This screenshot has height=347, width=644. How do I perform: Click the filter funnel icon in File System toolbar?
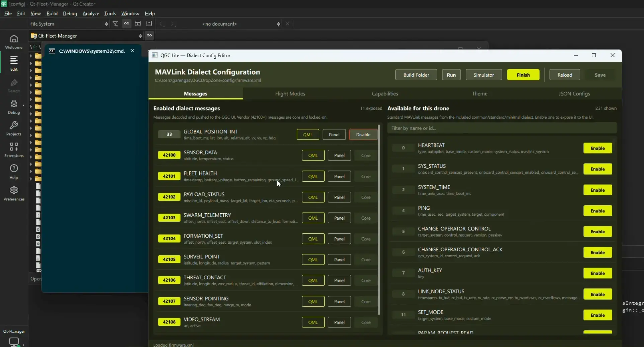(x=115, y=24)
